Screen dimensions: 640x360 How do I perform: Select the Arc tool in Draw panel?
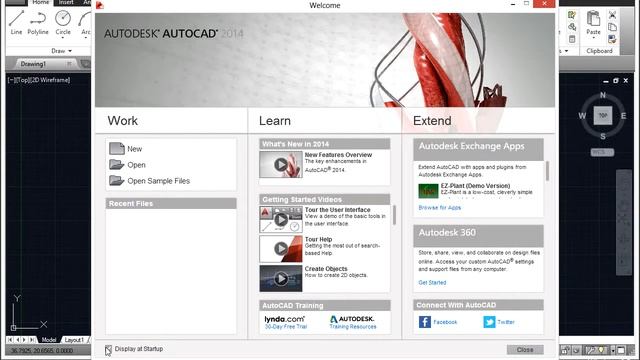coord(85,22)
